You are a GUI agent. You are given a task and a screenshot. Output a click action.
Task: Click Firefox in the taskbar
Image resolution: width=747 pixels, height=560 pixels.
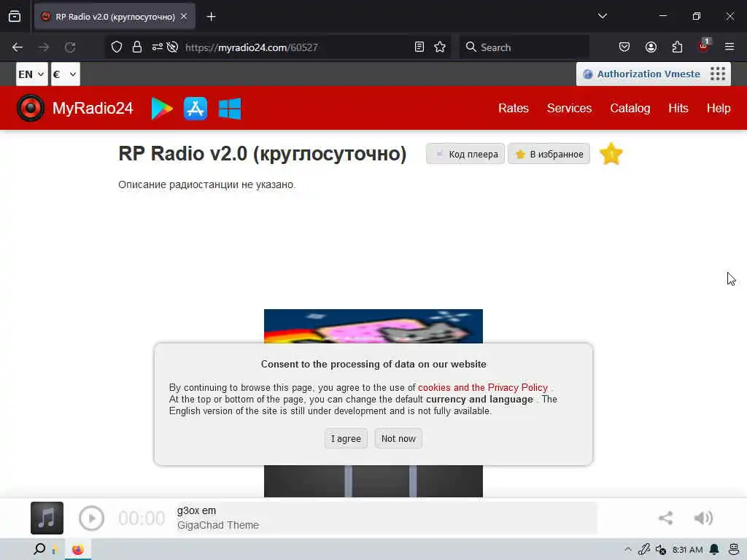[x=77, y=550]
